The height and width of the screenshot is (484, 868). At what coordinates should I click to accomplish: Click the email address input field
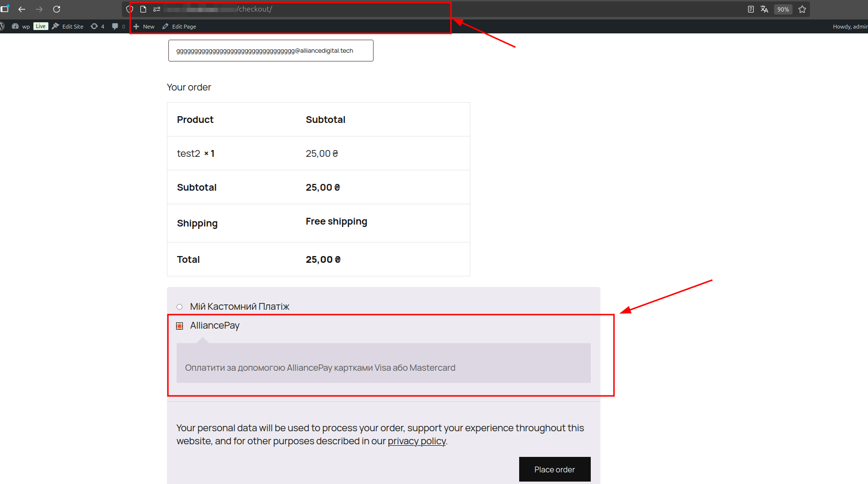[x=270, y=51]
